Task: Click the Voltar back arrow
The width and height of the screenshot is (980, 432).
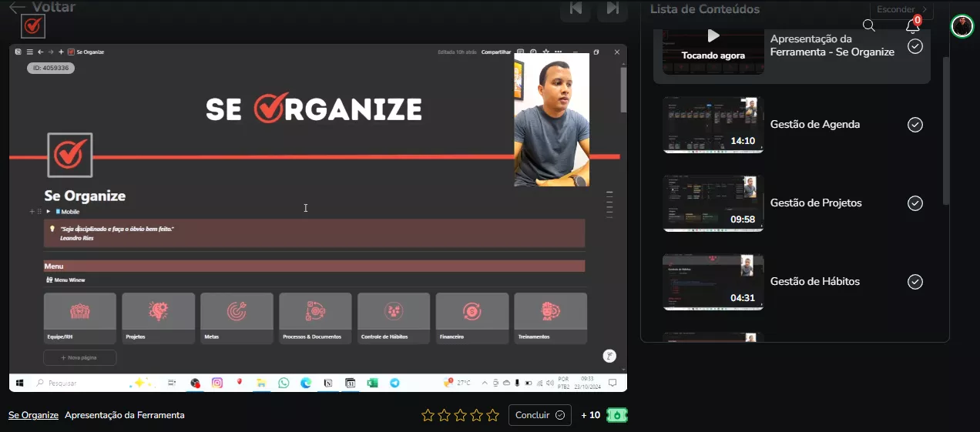Action: tap(17, 8)
